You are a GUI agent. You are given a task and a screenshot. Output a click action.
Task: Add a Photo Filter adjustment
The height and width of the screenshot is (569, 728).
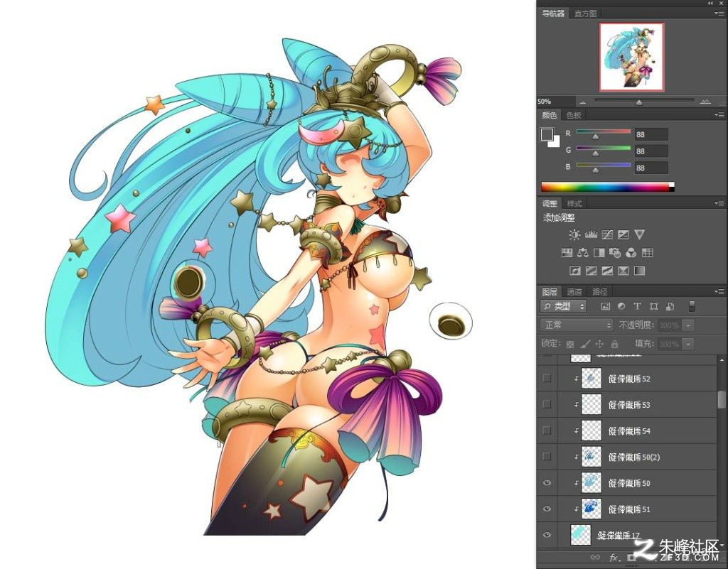pos(615,253)
